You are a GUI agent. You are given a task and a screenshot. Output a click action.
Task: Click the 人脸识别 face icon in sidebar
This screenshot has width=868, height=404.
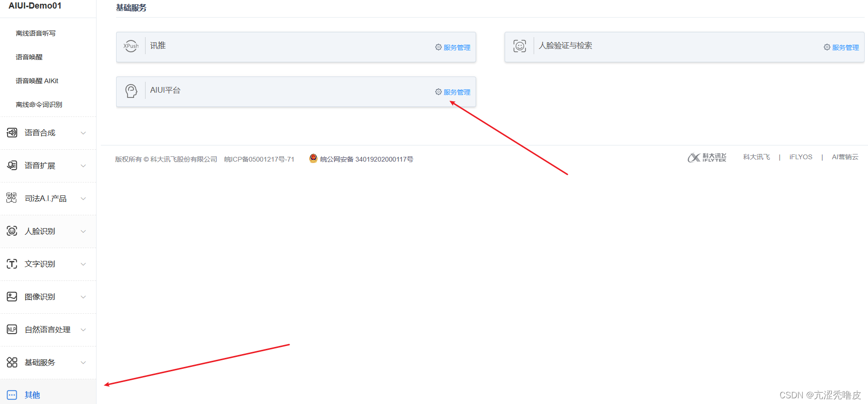tap(12, 231)
